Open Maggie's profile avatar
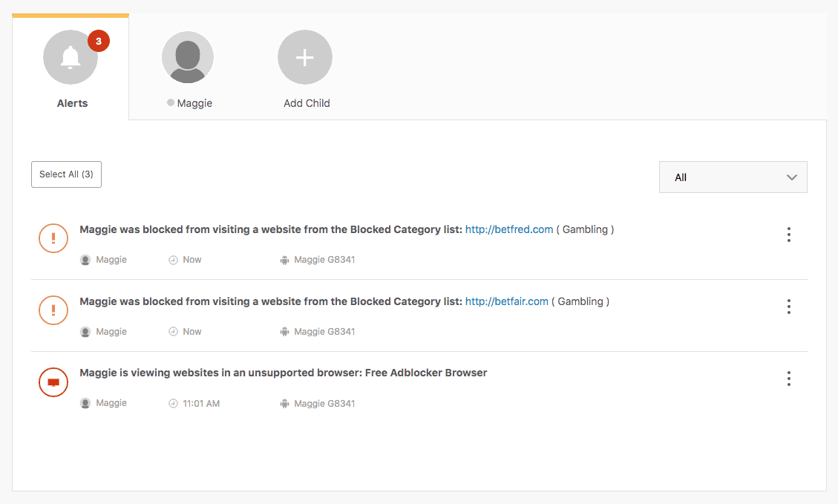The height and width of the screenshot is (504, 838). tap(188, 58)
